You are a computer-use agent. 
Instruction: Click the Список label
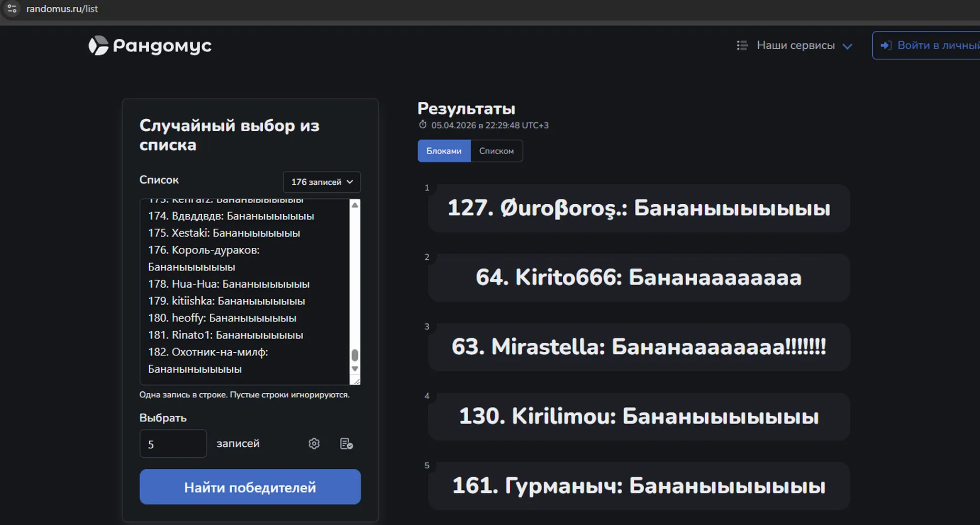coord(159,180)
